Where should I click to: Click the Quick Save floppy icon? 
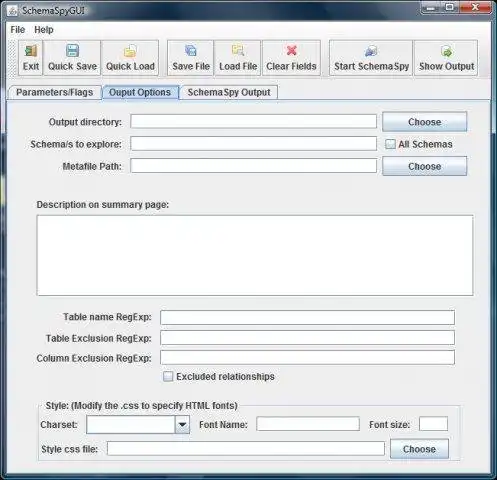[72, 51]
